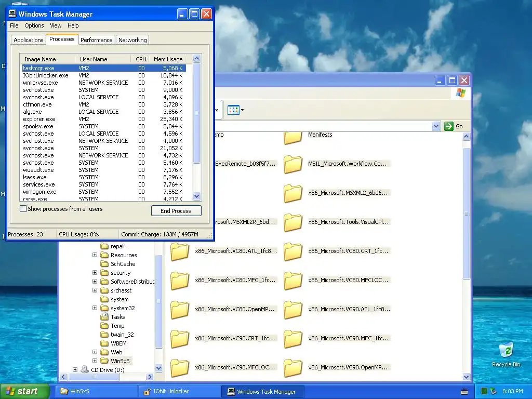532x399 pixels.
Task: Select the ctfmon.exe process row
Action: (x=103, y=104)
